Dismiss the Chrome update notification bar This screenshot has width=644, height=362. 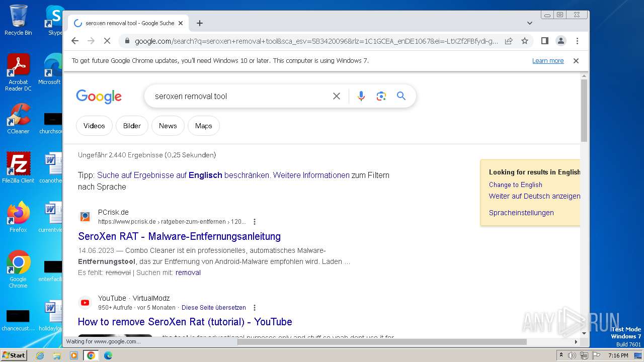576,61
